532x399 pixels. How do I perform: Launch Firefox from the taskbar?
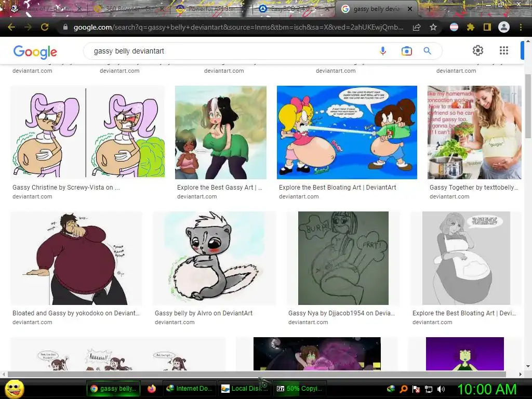pyautogui.click(x=152, y=389)
